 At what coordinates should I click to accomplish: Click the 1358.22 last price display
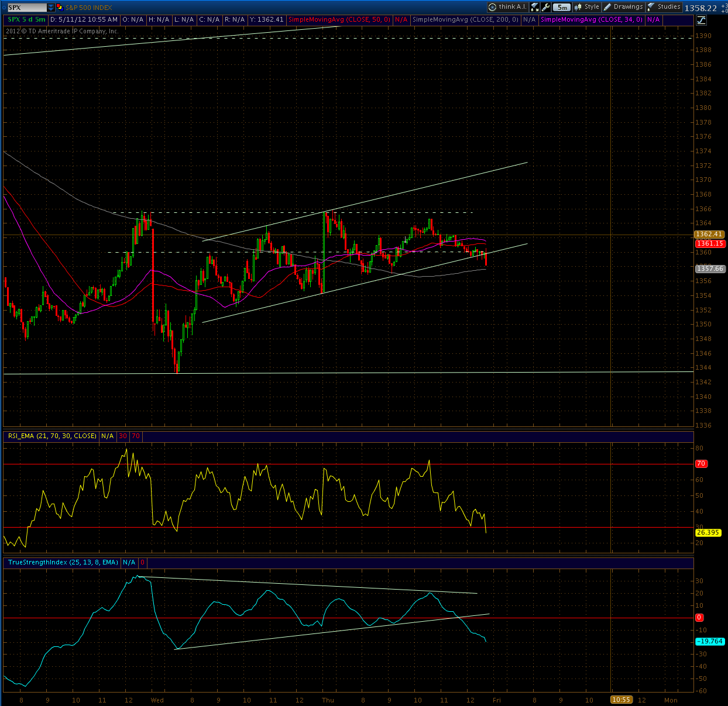(700, 8)
